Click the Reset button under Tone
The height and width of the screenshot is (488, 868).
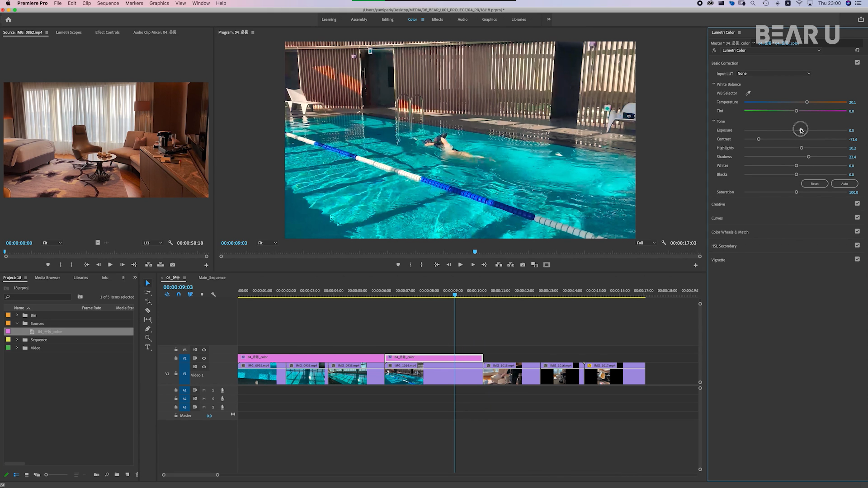(x=814, y=184)
